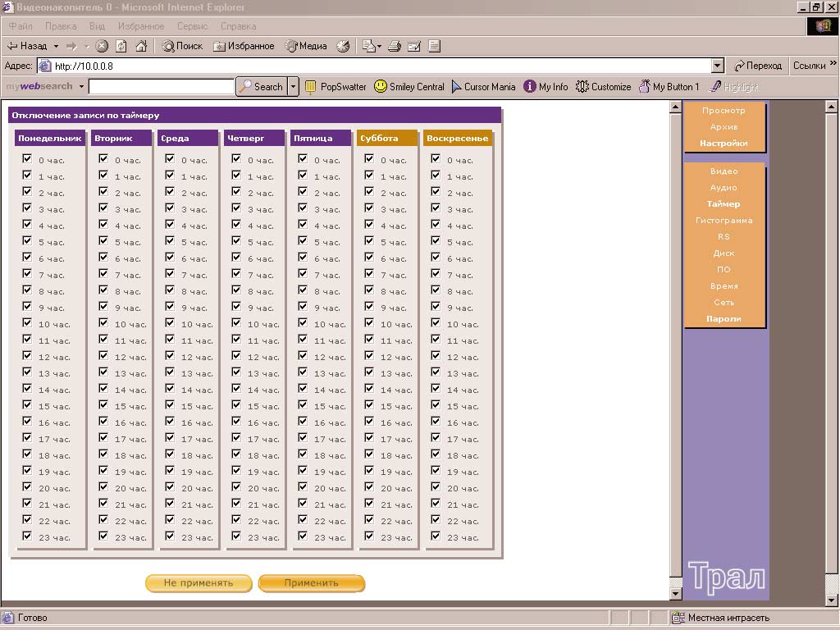Click the My Info toolbar icon

546,86
